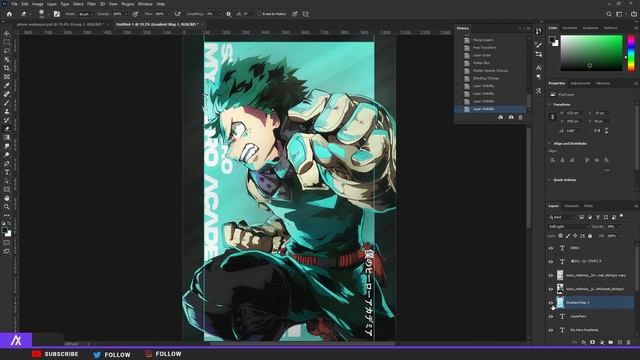Toggle visibility of Gradient Map 1 layer
Image resolution: width=640 pixels, height=360 pixels.
pos(551,302)
